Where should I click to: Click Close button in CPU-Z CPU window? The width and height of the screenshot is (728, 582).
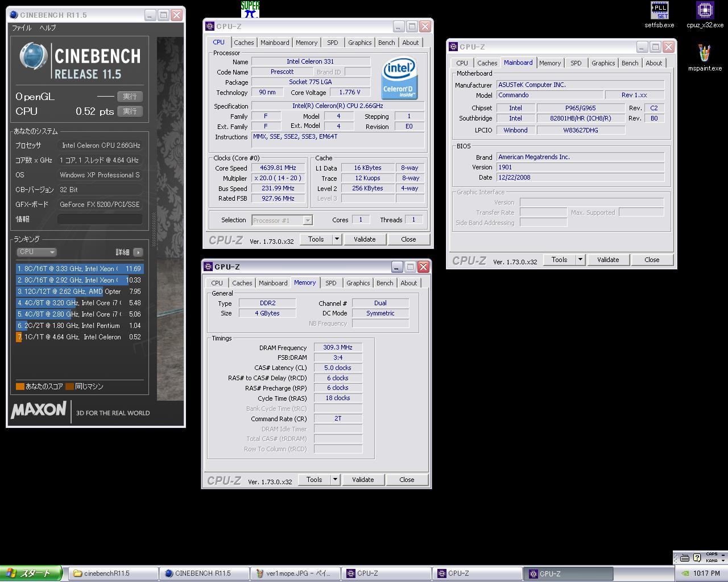click(x=408, y=239)
